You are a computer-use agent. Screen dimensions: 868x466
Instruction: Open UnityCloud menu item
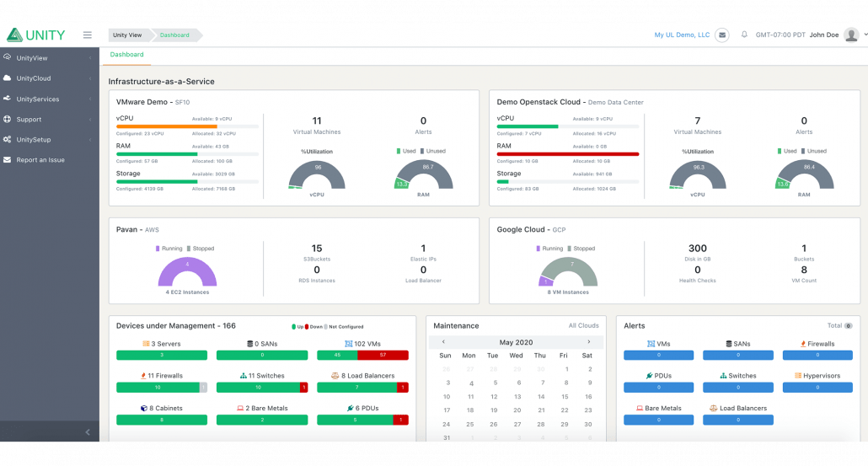(x=50, y=78)
